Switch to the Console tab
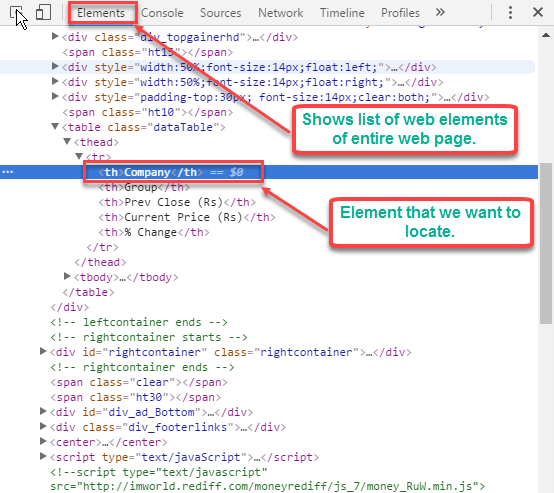The height and width of the screenshot is (493, 554). tap(162, 13)
